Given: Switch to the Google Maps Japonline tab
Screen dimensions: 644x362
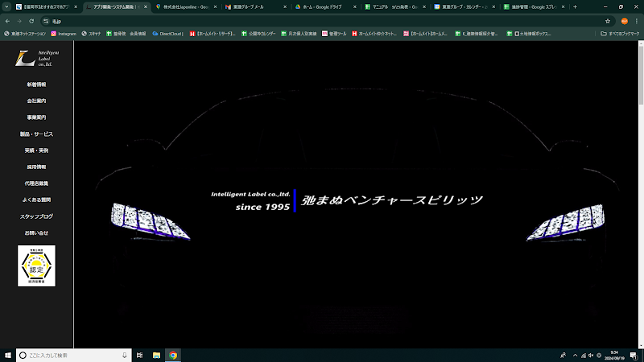Looking at the screenshot, I should coord(187,7).
